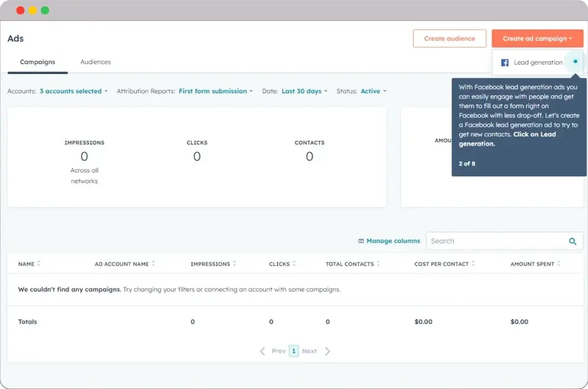The width and height of the screenshot is (588, 389).
Task: Open the Accounts selection dropdown
Action: [x=73, y=91]
